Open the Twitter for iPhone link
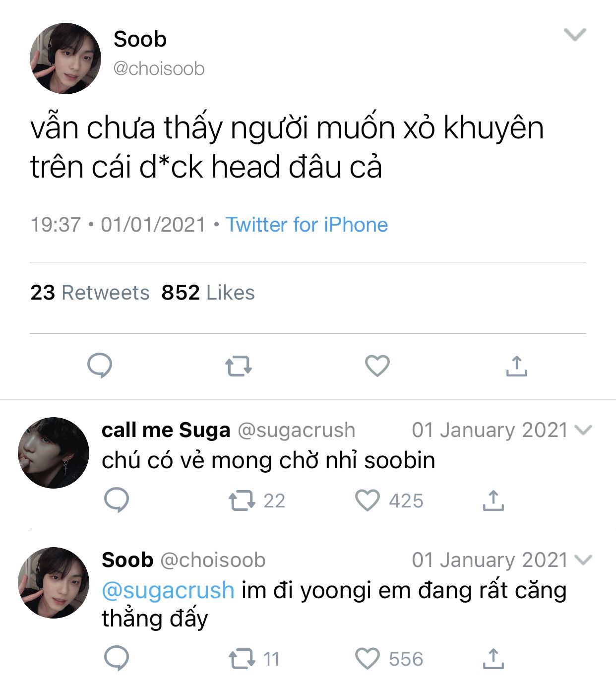 click(x=307, y=225)
